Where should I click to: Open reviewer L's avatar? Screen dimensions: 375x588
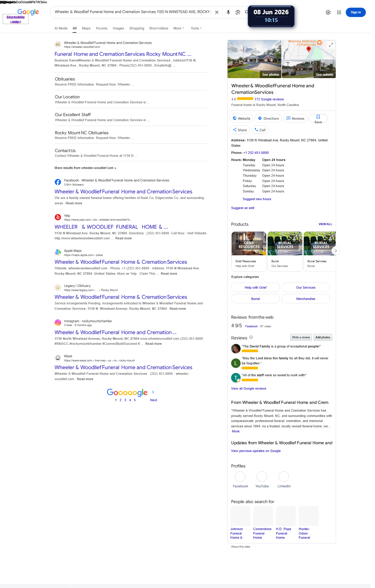pyautogui.click(x=236, y=363)
